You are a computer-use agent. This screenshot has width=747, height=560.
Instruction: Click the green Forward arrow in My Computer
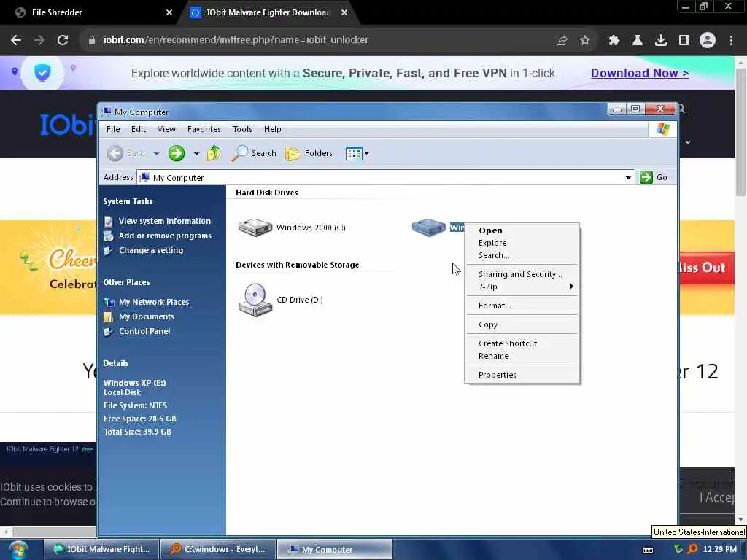pyautogui.click(x=177, y=153)
